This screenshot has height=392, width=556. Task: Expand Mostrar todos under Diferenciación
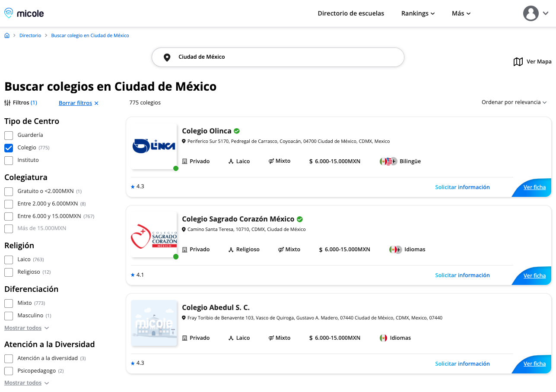27,328
